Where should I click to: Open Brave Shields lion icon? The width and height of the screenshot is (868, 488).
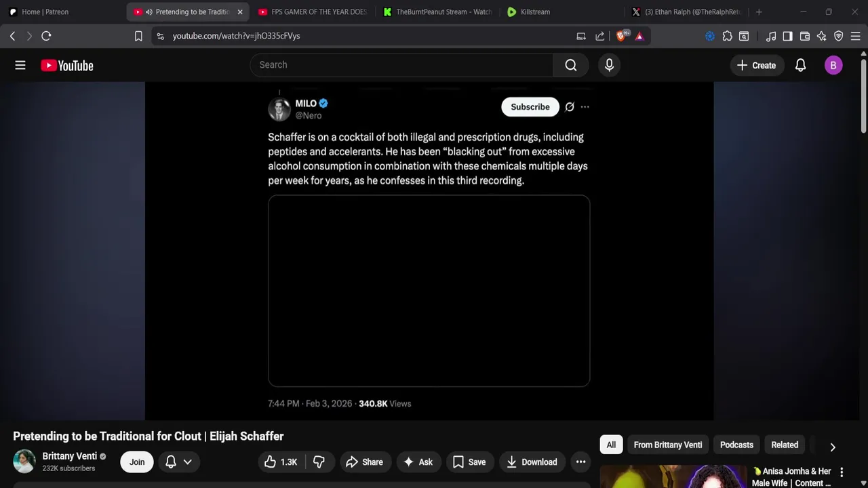click(621, 36)
